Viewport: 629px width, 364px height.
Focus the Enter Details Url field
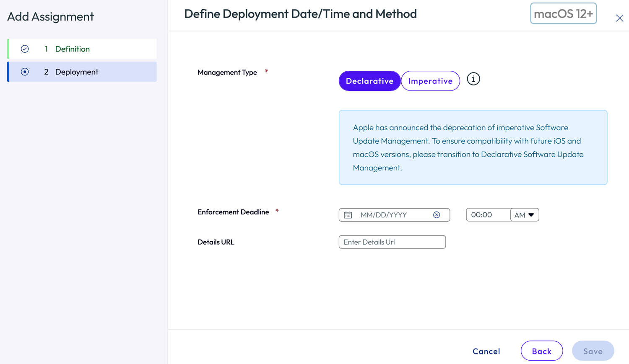[x=392, y=242]
